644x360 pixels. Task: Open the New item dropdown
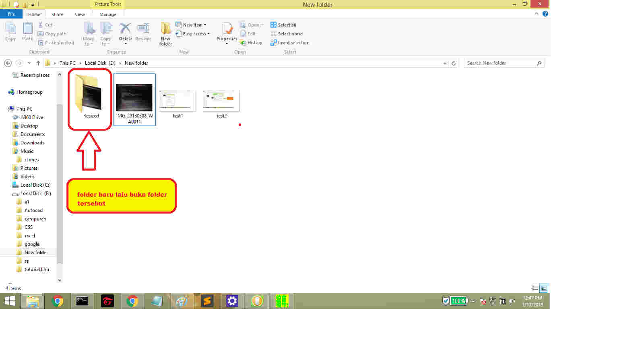(191, 25)
